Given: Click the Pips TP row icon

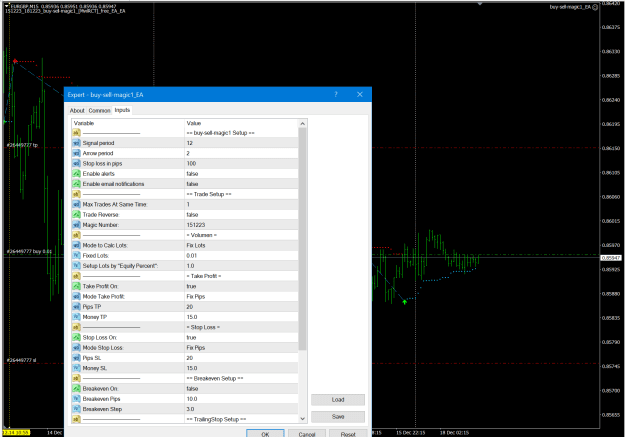Looking at the screenshot, I should pos(76,307).
